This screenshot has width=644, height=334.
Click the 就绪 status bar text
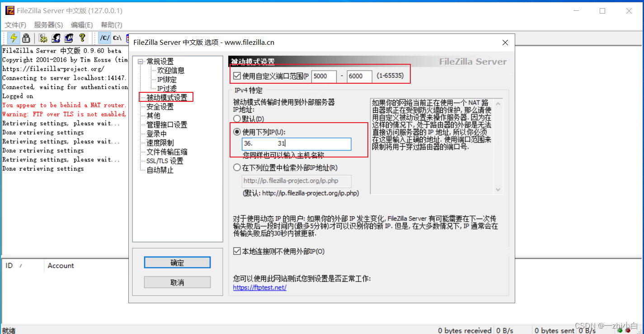pyautogui.click(x=9, y=330)
